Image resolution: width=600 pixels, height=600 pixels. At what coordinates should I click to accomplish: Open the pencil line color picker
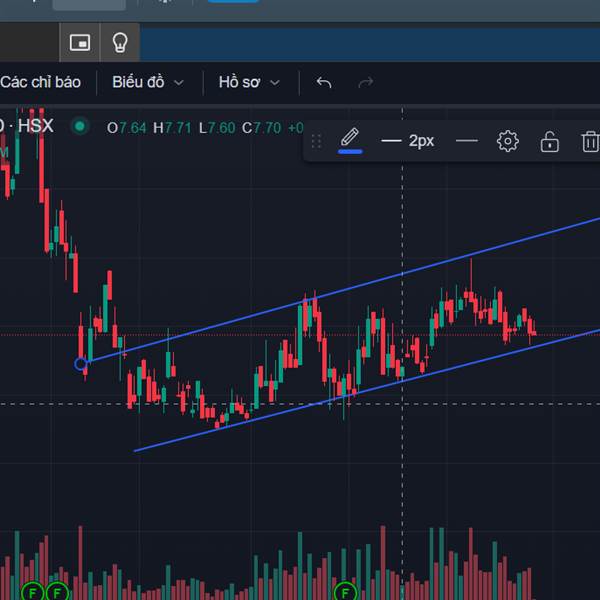point(350,140)
